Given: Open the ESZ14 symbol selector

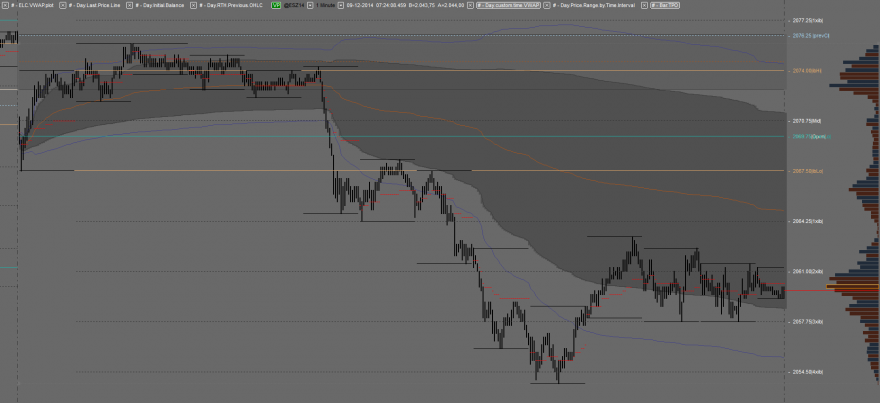Looking at the screenshot, I should 294,5.
